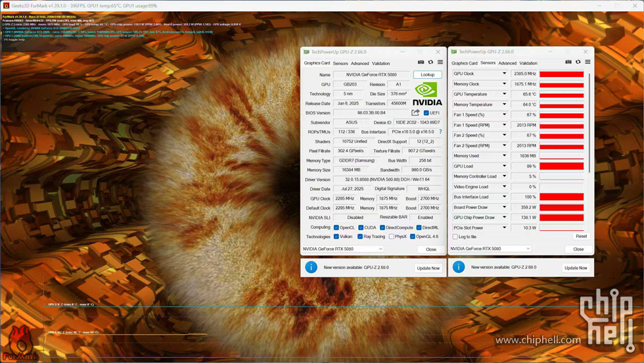Viewport: 644px width, 363px height.
Task: Click the Driver Version field
Action: point(387,180)
